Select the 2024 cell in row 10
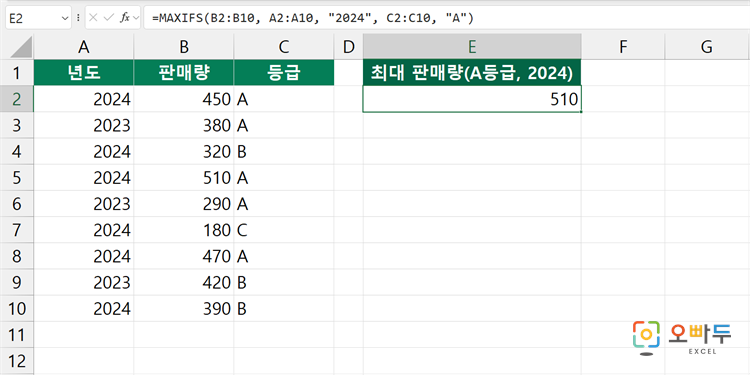The width and height of the screenshot is (750, 375). (84, 309)
